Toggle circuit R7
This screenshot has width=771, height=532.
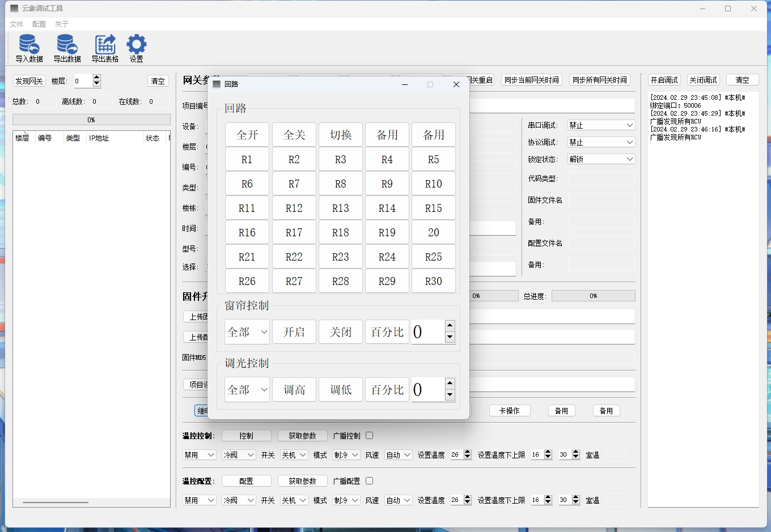point(294,184)
